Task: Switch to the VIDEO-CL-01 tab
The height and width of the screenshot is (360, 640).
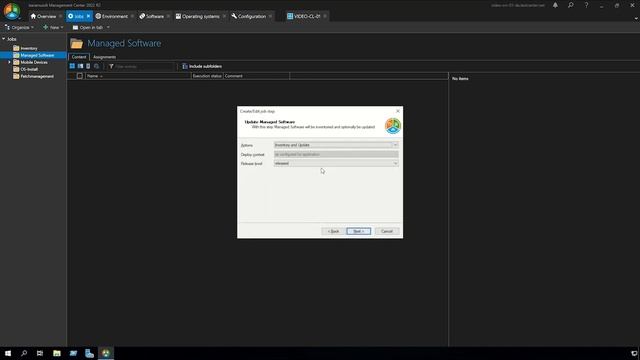Action: tap(304, 16)
